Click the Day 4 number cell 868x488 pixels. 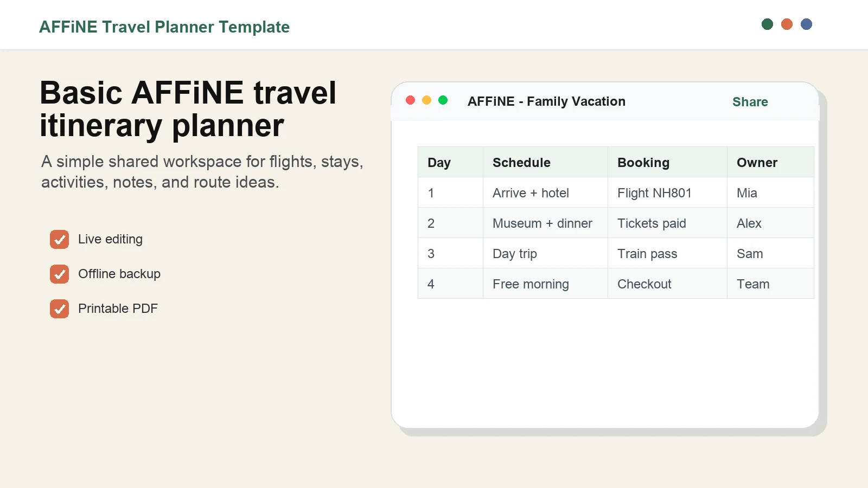click(x=450, y=284)
